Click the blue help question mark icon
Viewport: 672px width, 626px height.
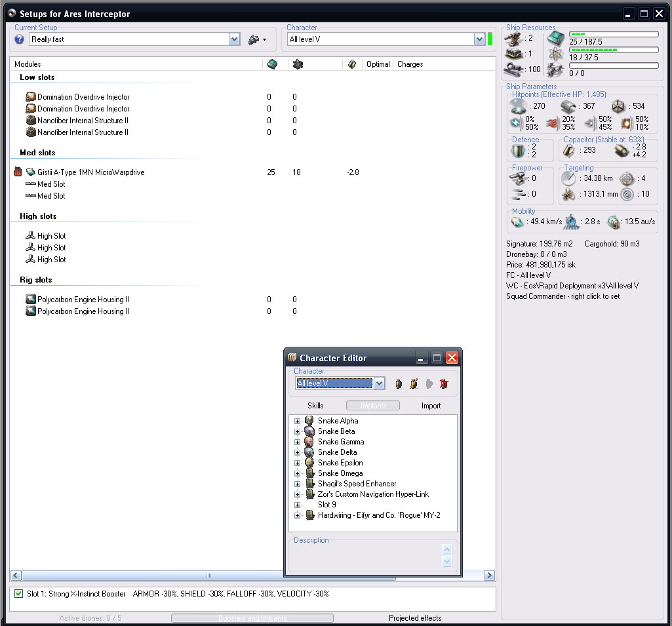(x=19, y=39)
